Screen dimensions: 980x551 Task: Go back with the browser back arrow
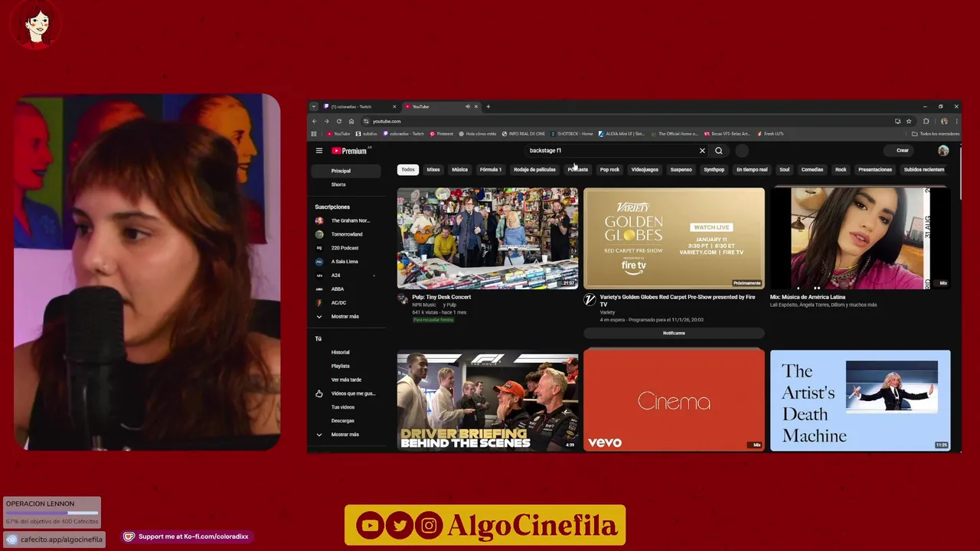click(x=314, y=121)
